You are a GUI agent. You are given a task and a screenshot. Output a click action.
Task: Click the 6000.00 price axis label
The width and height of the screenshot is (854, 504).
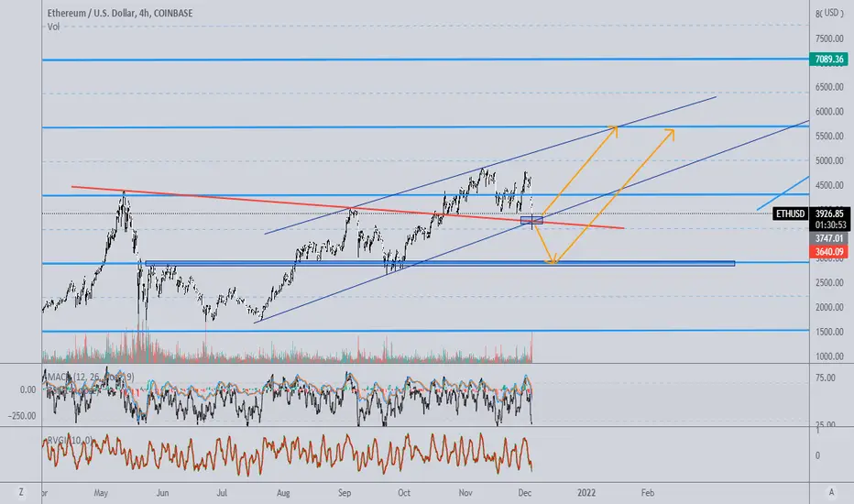pyautogui.click(x=829, y=111)
